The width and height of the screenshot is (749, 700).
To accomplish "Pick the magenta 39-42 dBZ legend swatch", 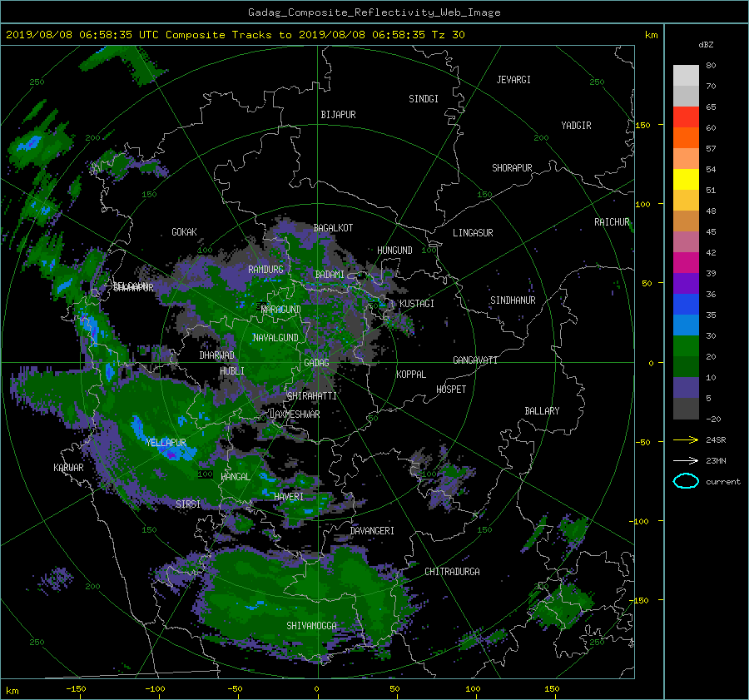I will [686, 262].
